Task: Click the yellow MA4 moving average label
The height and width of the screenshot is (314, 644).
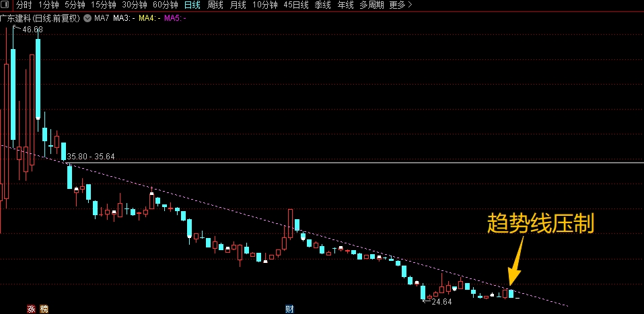Action: coord(149,18)
